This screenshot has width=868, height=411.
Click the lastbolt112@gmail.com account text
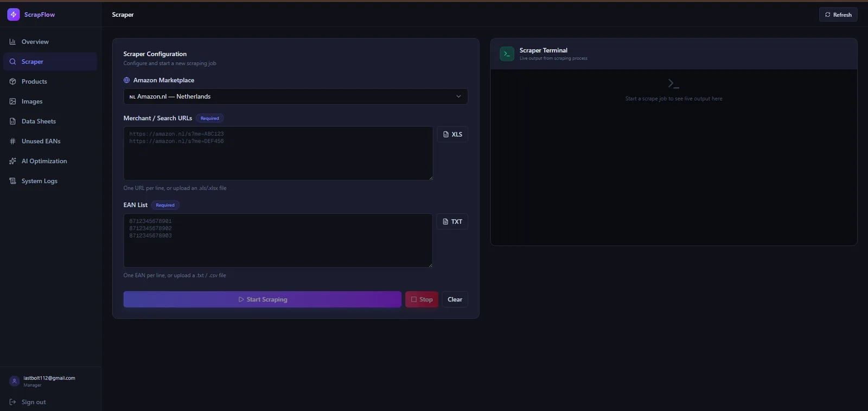pos(49,378)
